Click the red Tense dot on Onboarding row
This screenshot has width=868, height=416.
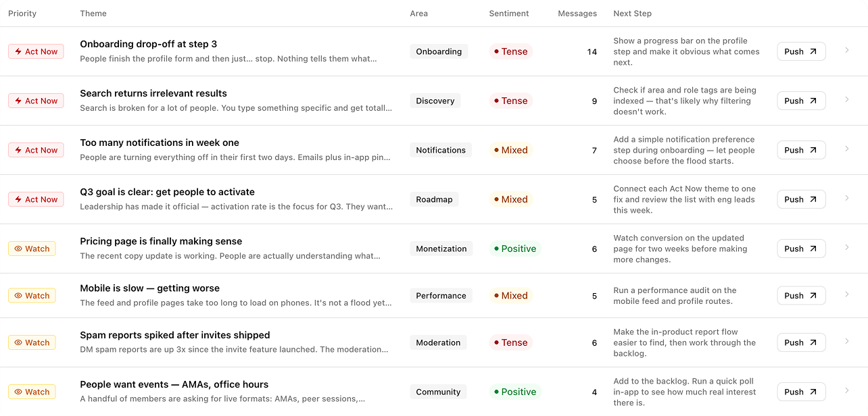pos(496,51)
